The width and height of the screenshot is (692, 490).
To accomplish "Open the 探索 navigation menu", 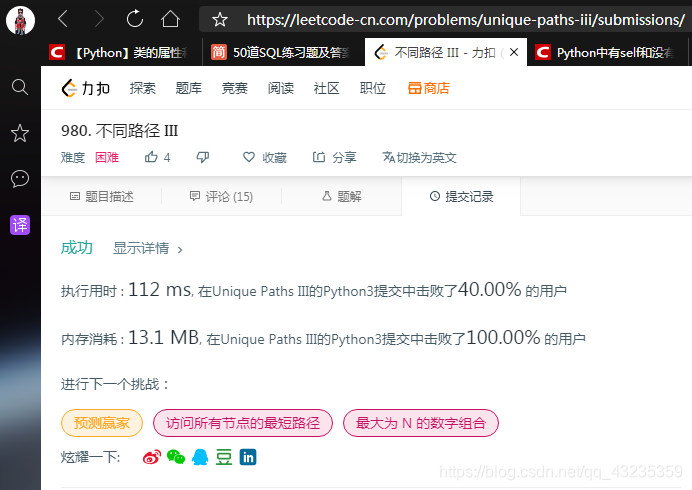I will click(143, 88).
